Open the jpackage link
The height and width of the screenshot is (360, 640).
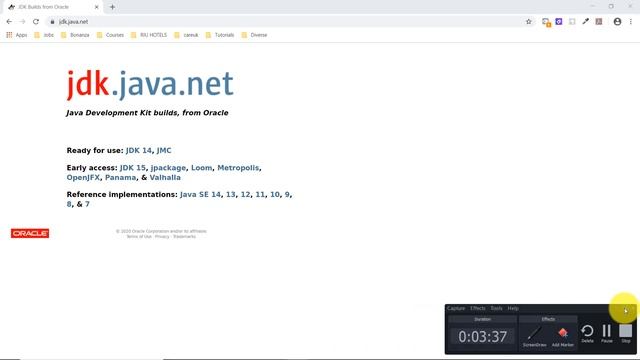[x=168, y=168]
